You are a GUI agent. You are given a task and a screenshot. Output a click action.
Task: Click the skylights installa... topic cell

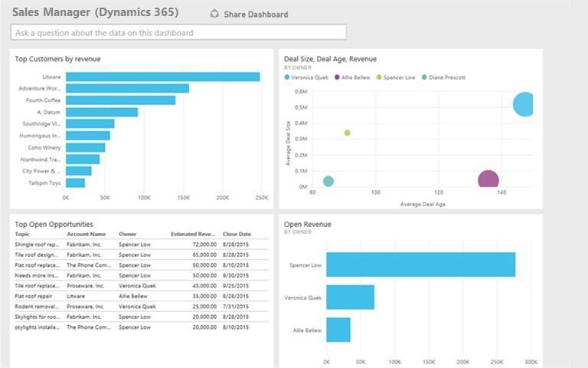37,327
